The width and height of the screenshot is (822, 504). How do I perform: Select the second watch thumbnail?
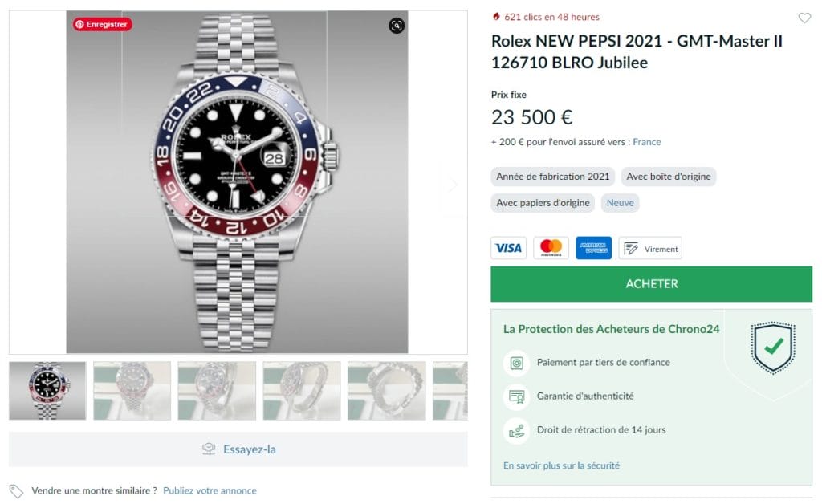(x=132, y=390)
